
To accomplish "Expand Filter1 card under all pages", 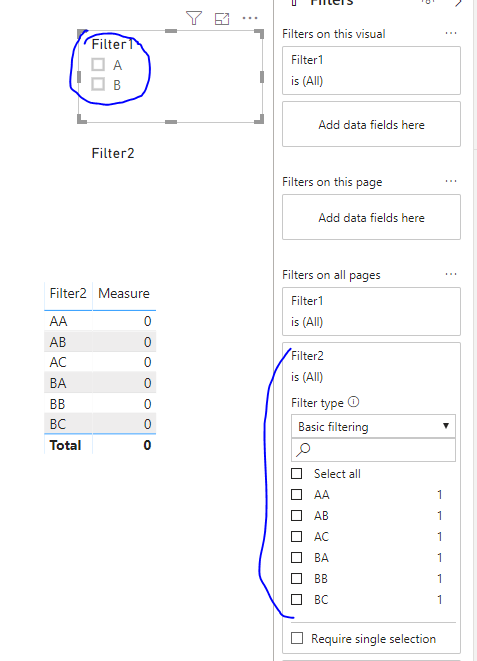I will click(371, 312).
